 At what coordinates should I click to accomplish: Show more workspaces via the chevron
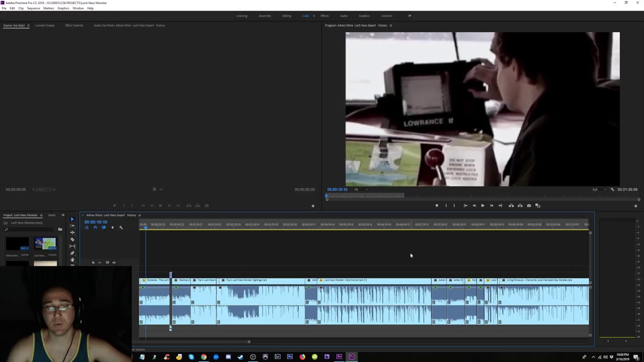(x=410, y=16)
